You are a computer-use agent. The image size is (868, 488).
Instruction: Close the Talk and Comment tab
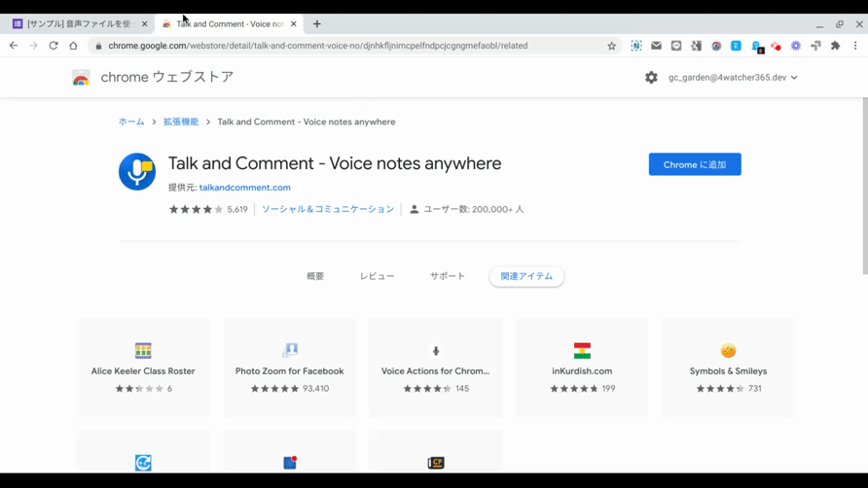[294, 23]
